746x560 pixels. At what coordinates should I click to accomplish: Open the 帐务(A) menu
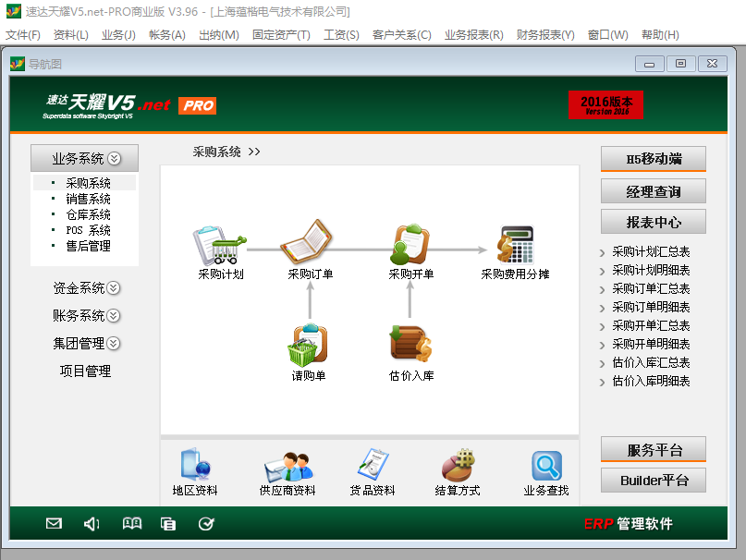(x=167, y=35)
